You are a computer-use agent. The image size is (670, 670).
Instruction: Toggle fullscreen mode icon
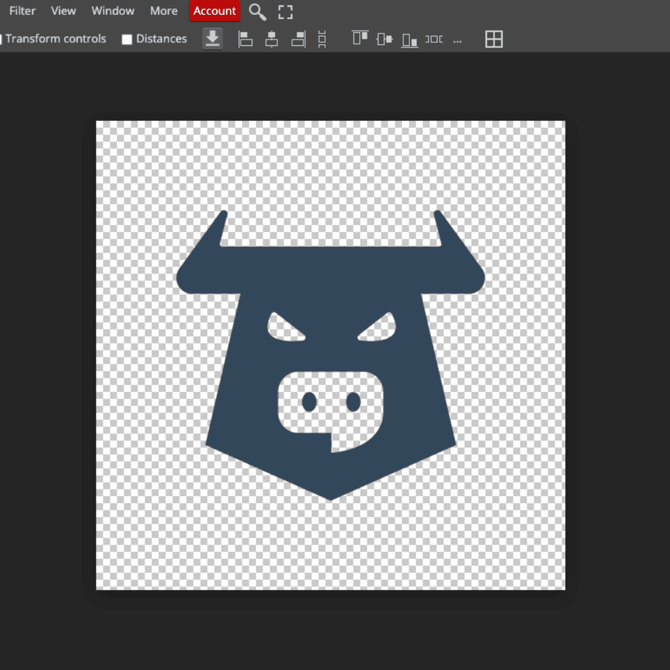[286, 12]
